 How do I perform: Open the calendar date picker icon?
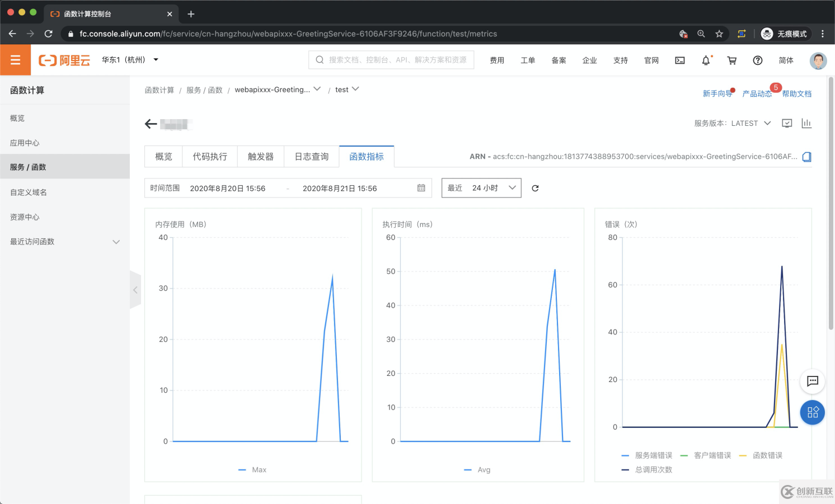(421, 188)
